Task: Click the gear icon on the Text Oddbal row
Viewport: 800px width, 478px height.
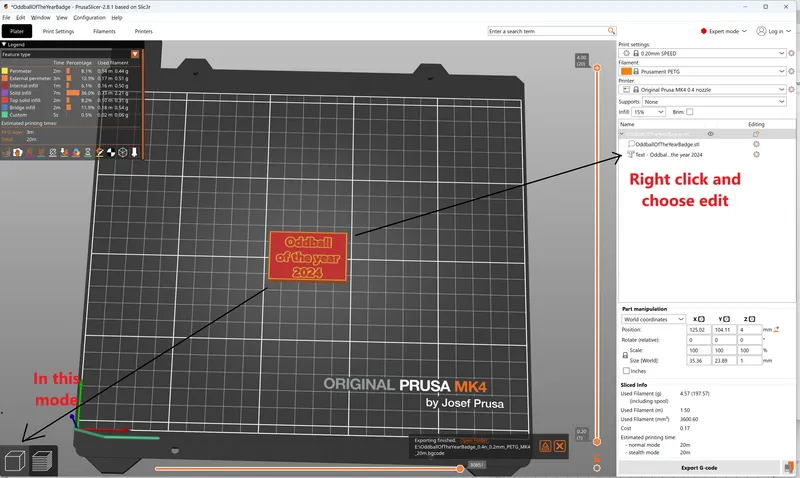Action: point(756,155)
